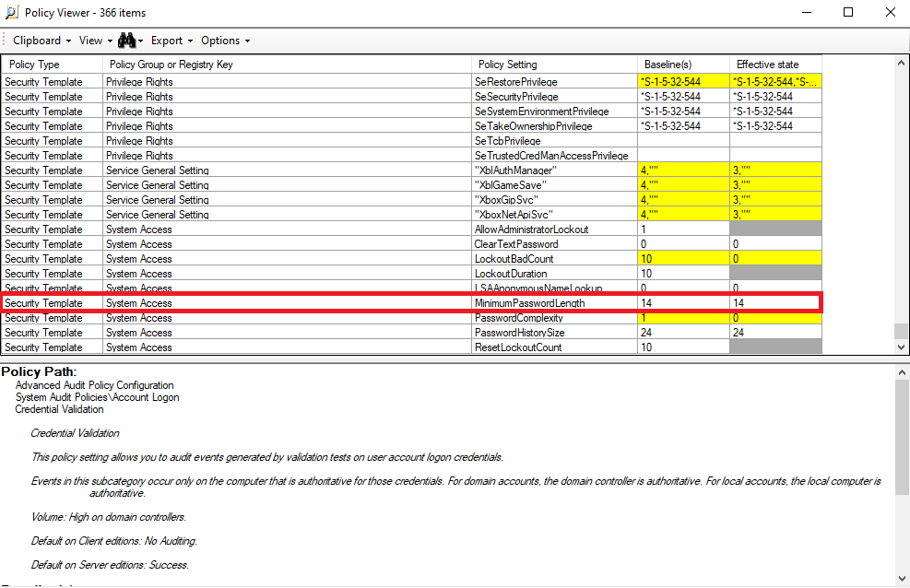
Task: Select the SeRestorePrivilege policy setting
Action: tap(515, 82)
